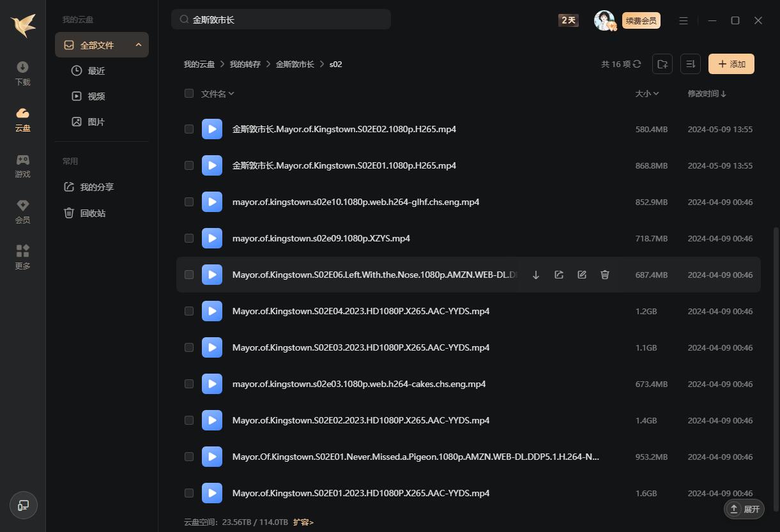780x532 pixels.
Task: Click the 添加 button
Action: point(731,64)
